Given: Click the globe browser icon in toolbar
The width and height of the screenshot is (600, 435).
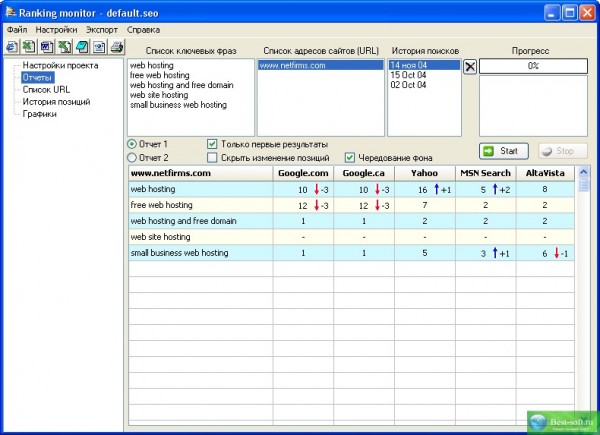Looking at the screenshot, I should pyautogui.click(x=11, y=47).
